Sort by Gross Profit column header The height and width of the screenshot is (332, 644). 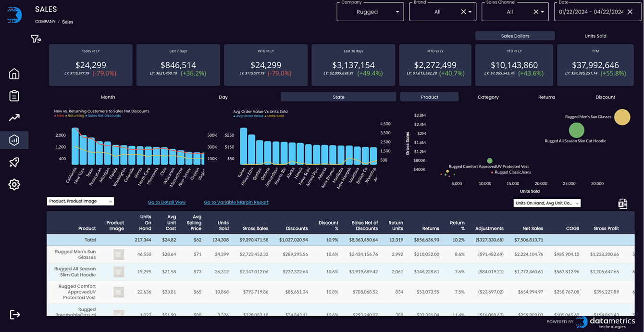click(x=606, y=229)
